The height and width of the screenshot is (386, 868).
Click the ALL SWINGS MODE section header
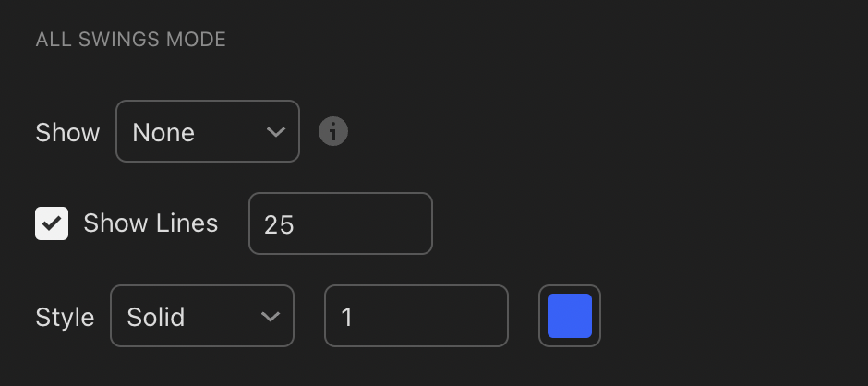point(130,40)
